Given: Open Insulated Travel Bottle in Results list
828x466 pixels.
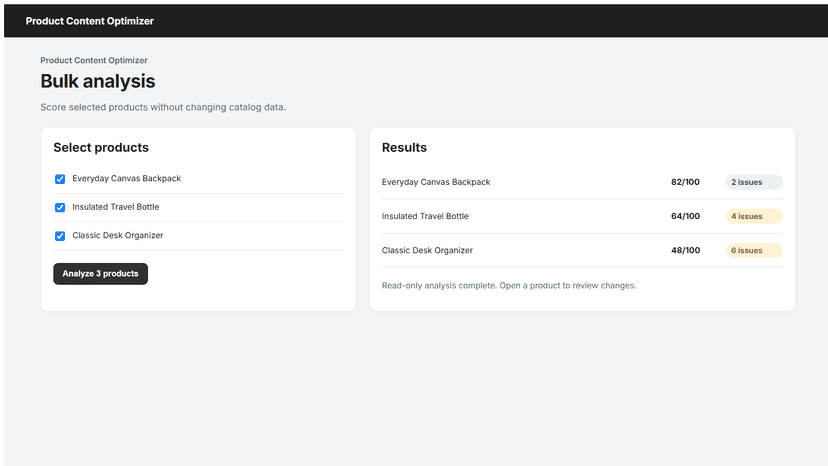Looking at the screenshot, I should click(x=425, y=216).
